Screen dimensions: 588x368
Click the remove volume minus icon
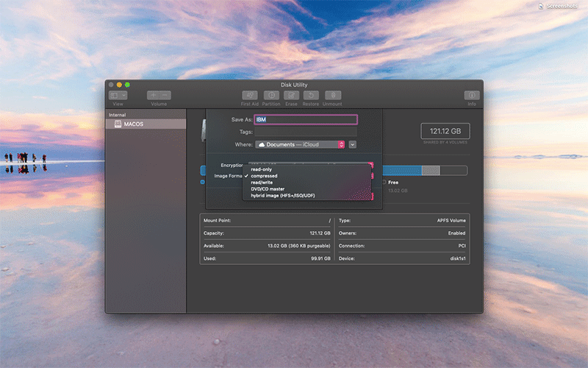[x=165, y=95]
